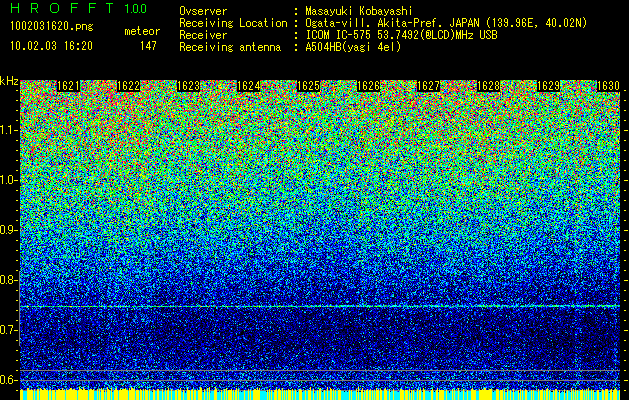Click the 1629 time marker

point(548,86)
